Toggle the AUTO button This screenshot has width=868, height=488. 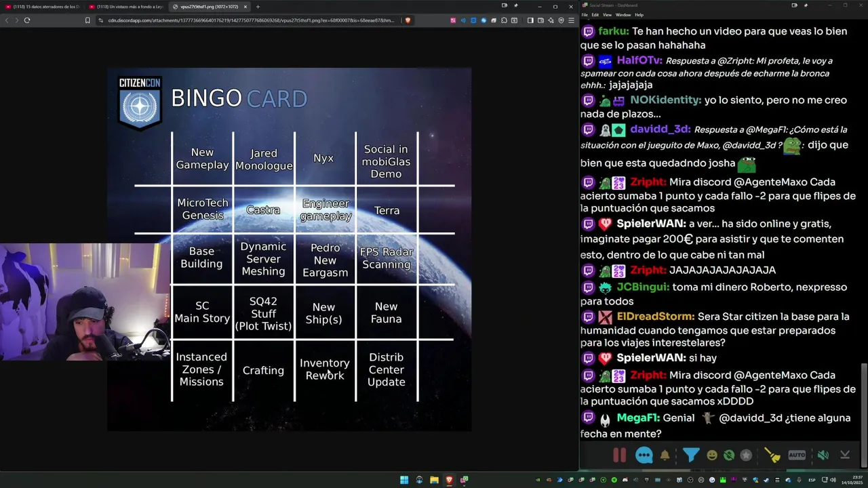[x=797, y=455]
